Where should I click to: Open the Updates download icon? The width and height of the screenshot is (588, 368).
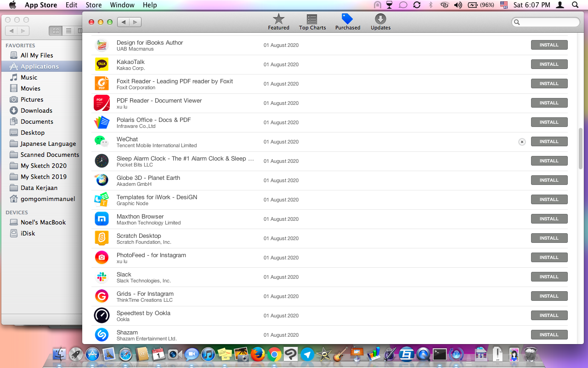380,19
